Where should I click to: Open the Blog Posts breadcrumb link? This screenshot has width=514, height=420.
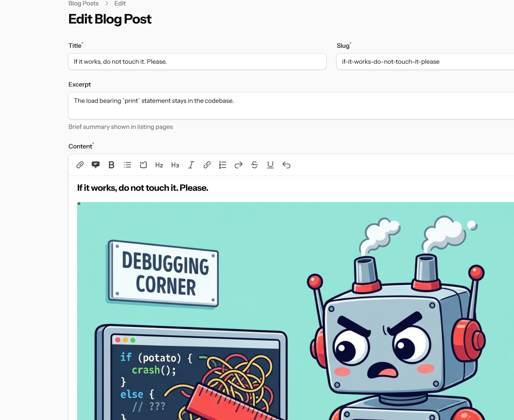tap(83, 3)
